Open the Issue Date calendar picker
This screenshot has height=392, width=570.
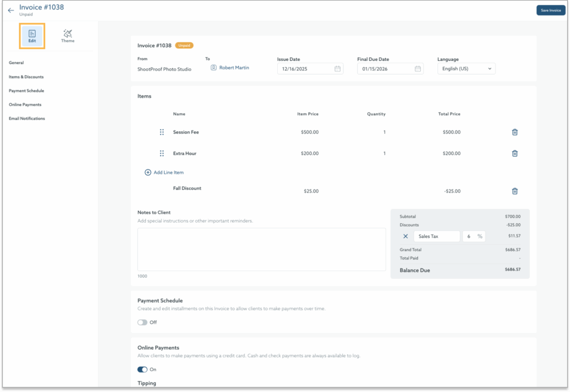[x=337, y=68]
